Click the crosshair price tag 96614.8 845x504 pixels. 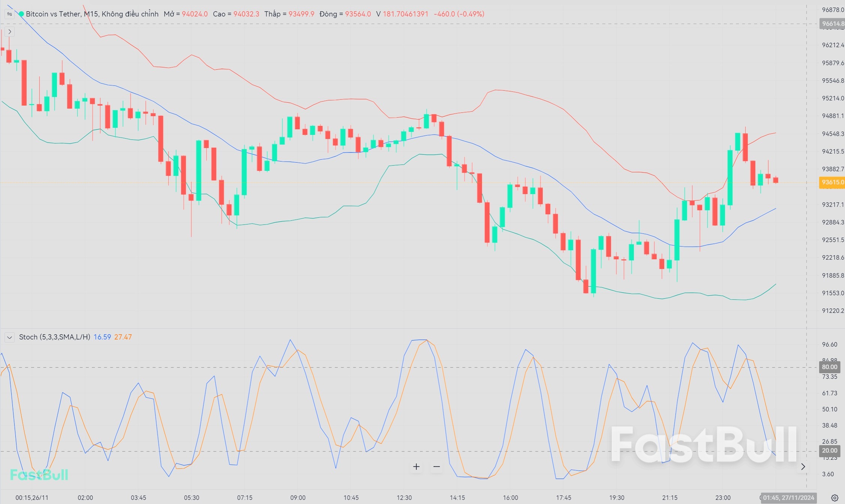(x=832, y=24)
